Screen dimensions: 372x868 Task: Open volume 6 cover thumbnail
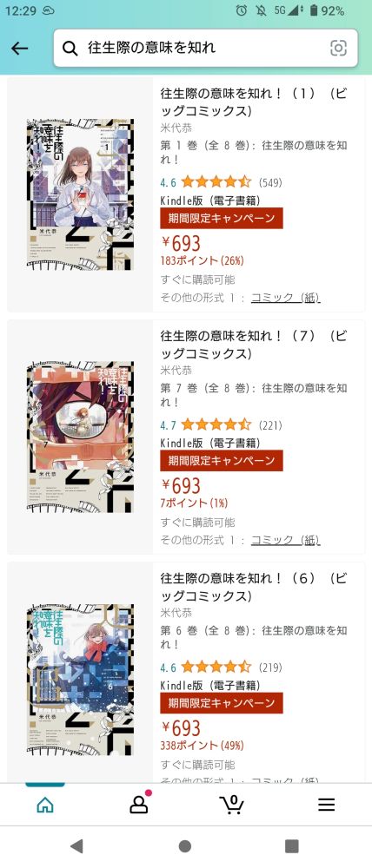tap(80, 680)
